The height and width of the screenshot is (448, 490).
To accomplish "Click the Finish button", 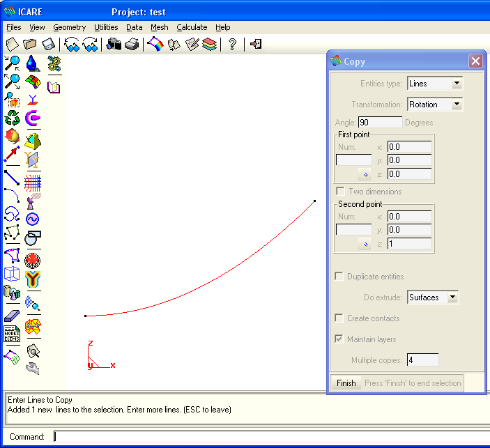I will (x=346, y=383).
